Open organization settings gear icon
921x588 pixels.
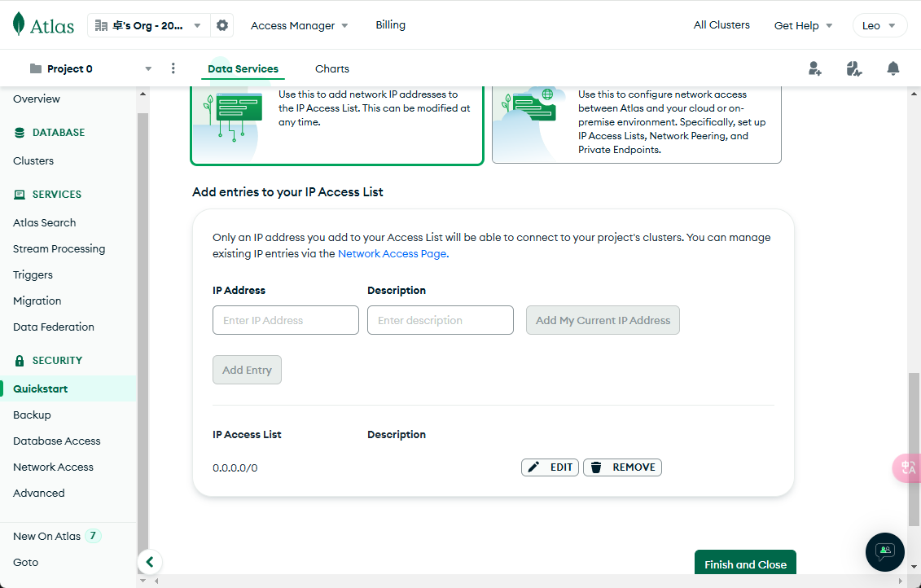coord(222,25)
